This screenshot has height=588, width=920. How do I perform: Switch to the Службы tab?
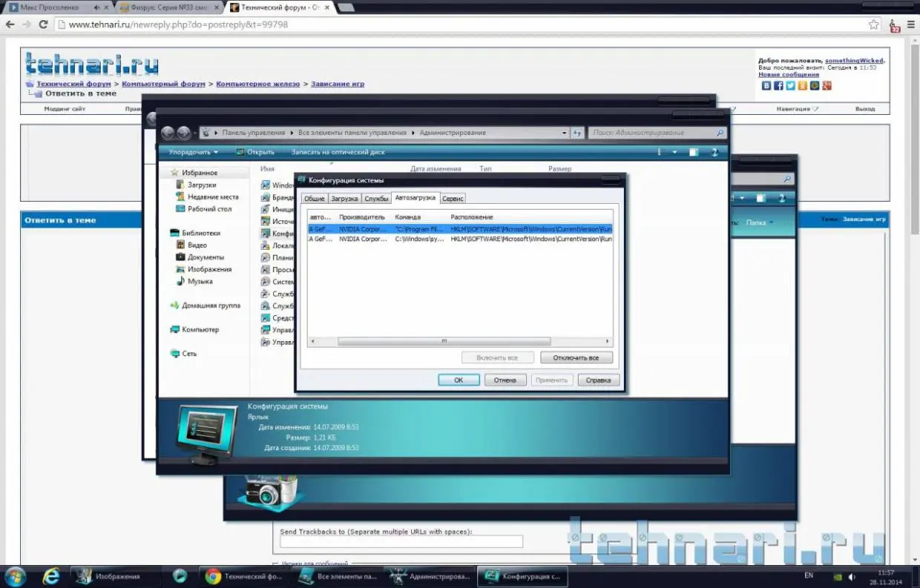tap(376, 199)
